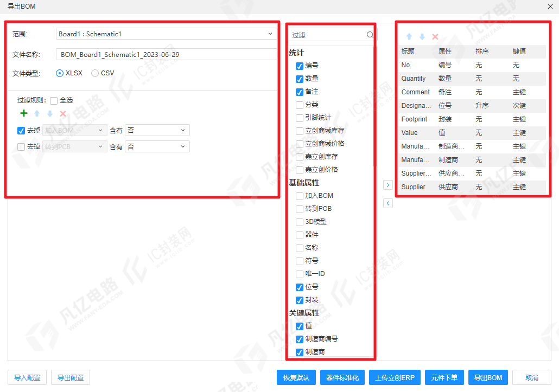Screen dimensions: 559x392
Task: Remove property from list with left chevron
Action: pos(388,203)
